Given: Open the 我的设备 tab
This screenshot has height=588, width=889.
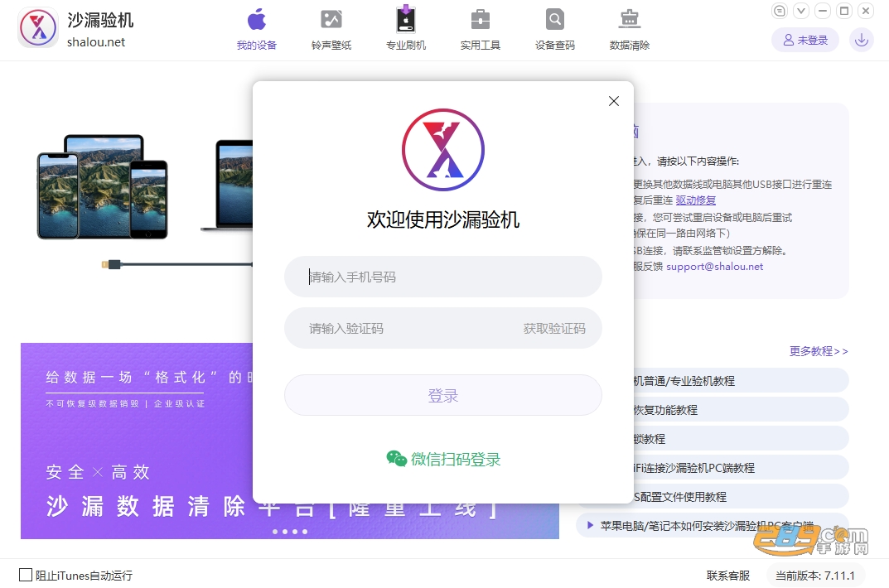Looking at the screenshot, I should point(256,30).
